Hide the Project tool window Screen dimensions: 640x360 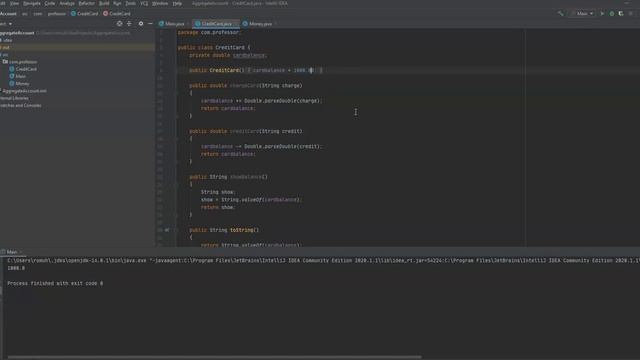click(150, 24)
